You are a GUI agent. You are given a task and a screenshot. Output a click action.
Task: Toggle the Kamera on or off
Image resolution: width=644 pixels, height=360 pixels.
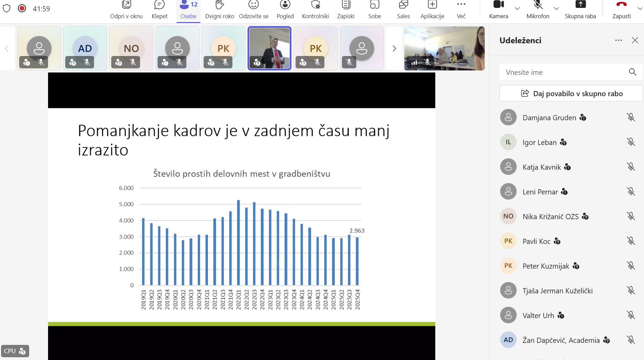tap(498, 10)
